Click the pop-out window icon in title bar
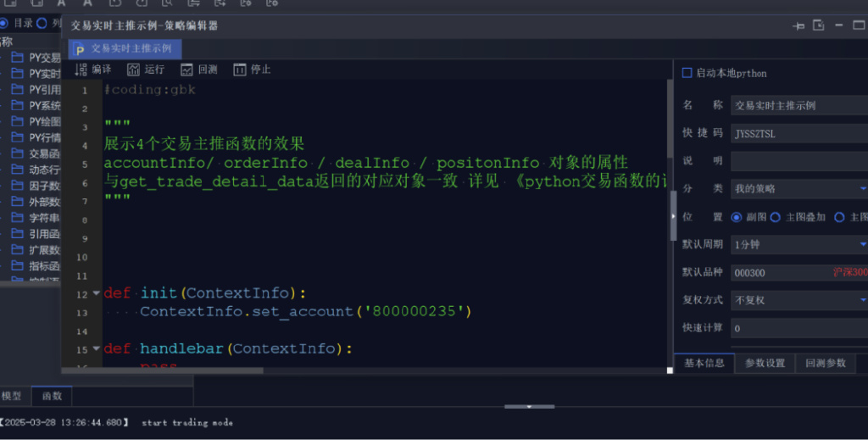This screenshot has width=868, height=440. pos(818,26)
